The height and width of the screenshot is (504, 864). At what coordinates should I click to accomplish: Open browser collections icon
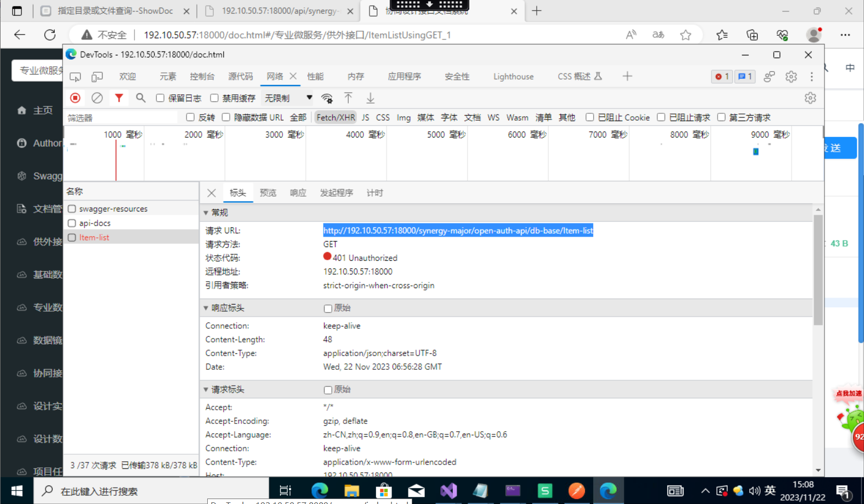(752, 35)
